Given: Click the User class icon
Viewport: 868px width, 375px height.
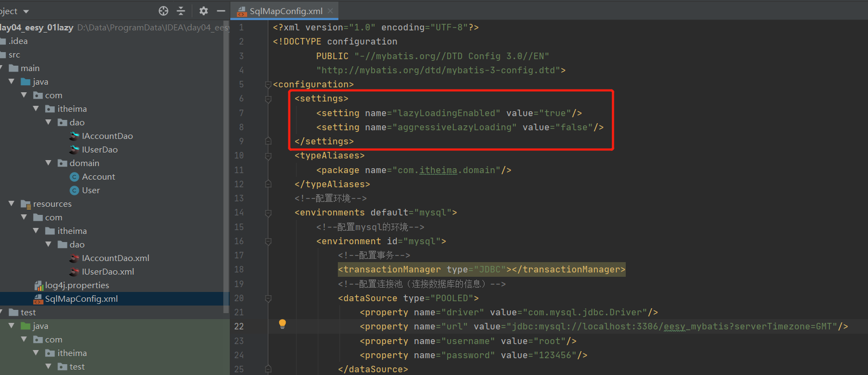Looking at the screenshot, I should click(75, 190).
